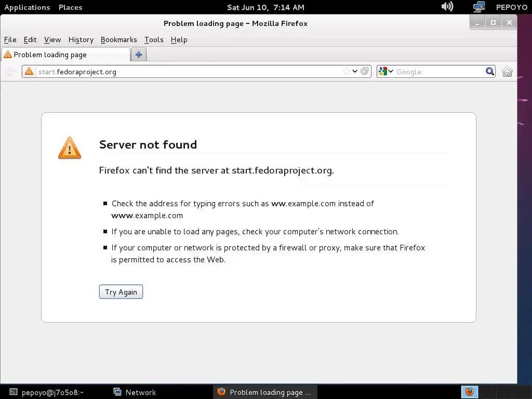
Task: Click the line 'Check the address for typing errors'
Action: click(243, 209)
